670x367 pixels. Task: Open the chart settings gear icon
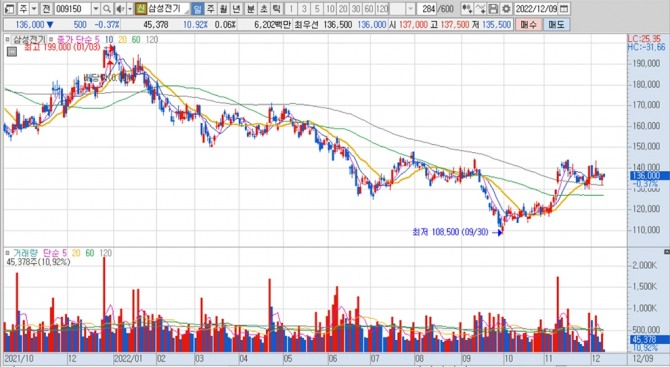[x=506, y=9]
